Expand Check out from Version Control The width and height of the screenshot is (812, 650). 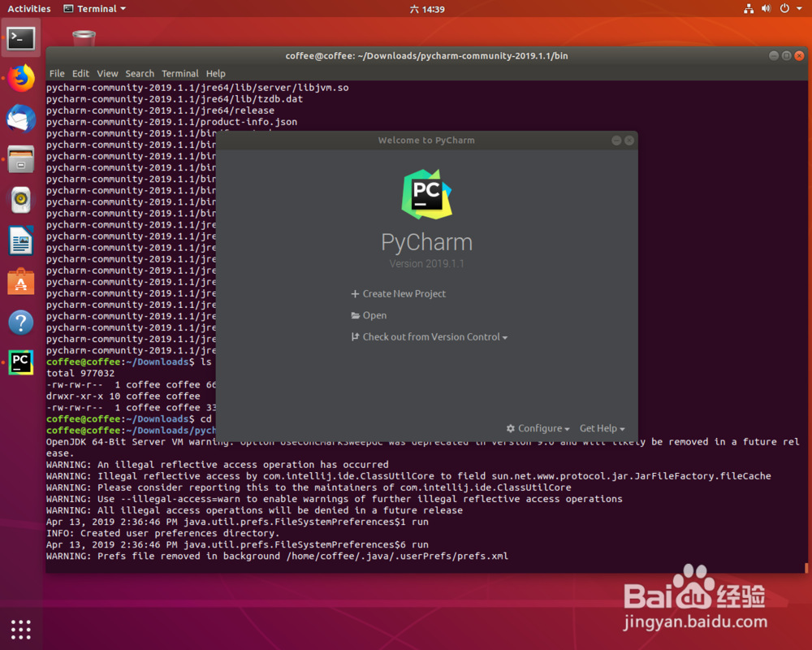(430, 337)
